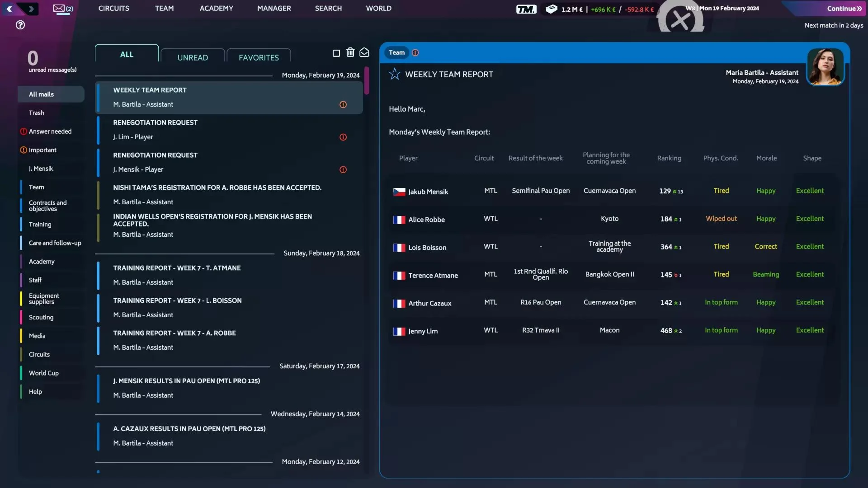The width and height of the screenshot is (868, 488).
Task: Tick the select-all messages checkbox
Action: click(336, 53)
